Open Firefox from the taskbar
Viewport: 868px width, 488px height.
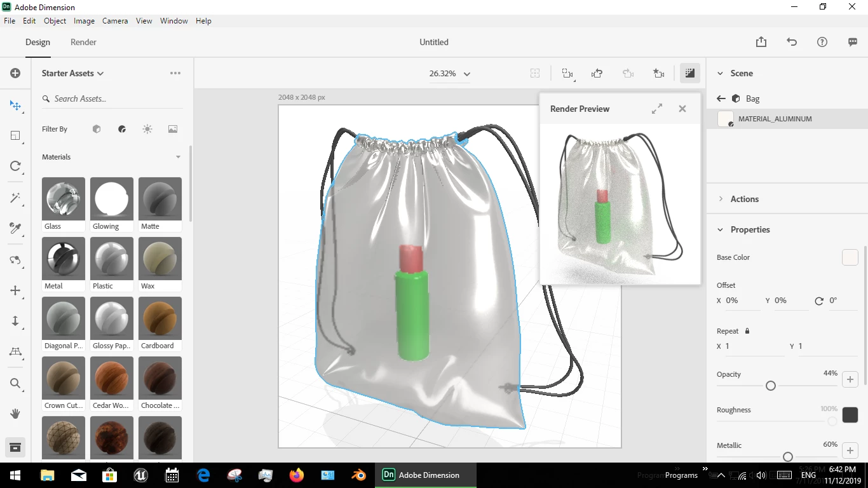pos(297,475)
